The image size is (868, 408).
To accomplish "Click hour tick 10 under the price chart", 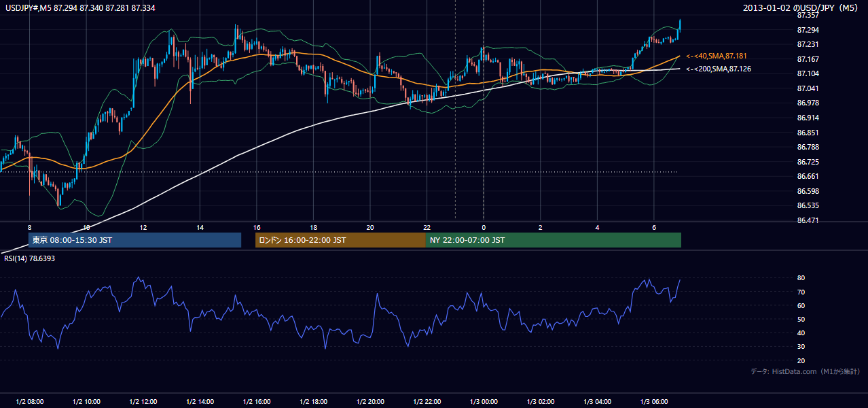I will click(x=86, y=226).
